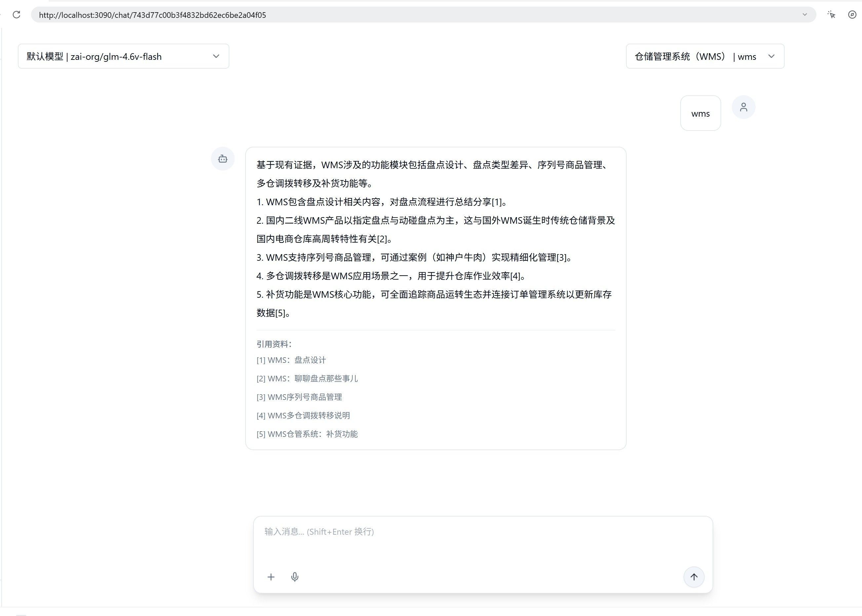The width and height of the screenshot is (862, 616).
Task: Open reference [3] WMS序列号商品管理
Action: tap(299, 397)
